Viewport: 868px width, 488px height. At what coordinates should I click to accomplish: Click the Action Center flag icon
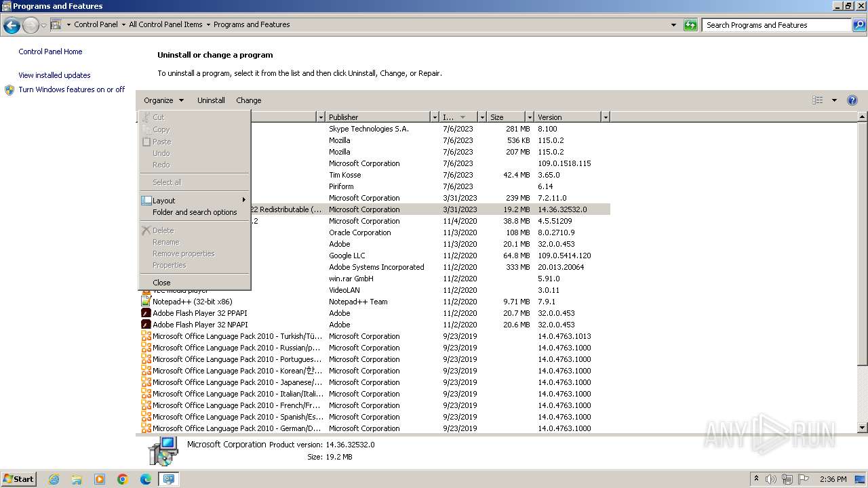coord(804,479)
